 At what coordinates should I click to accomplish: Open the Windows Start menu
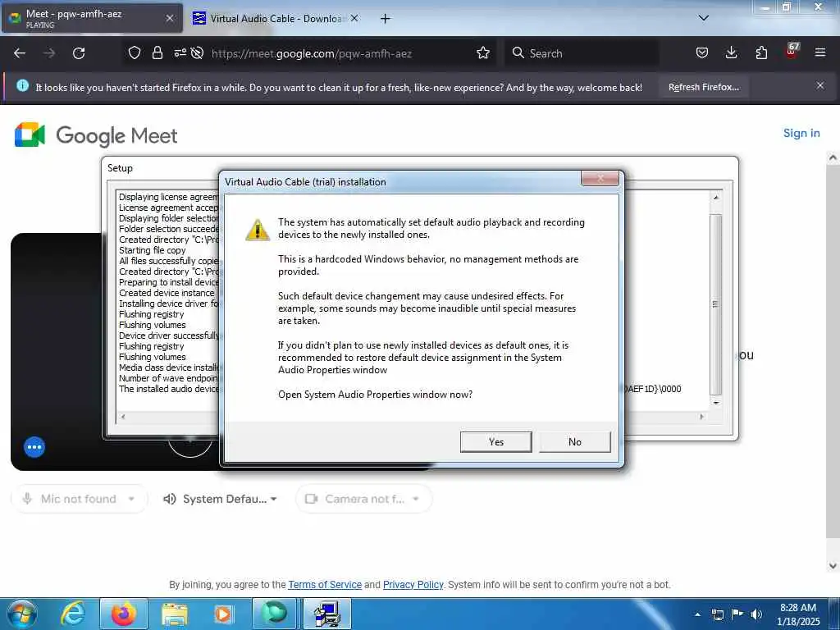(x=22, y=614)
